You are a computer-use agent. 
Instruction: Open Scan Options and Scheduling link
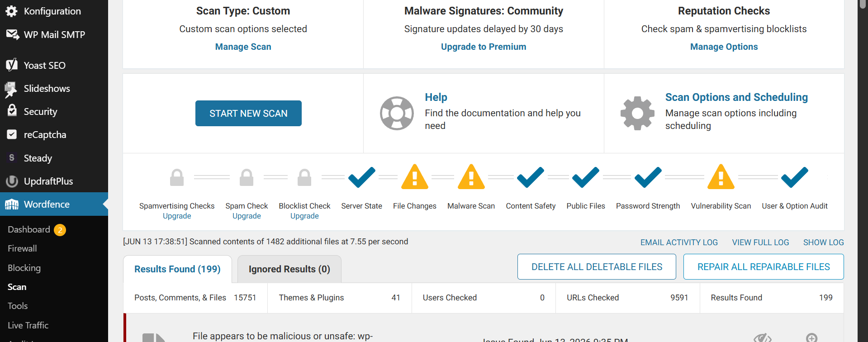point(736,97)
